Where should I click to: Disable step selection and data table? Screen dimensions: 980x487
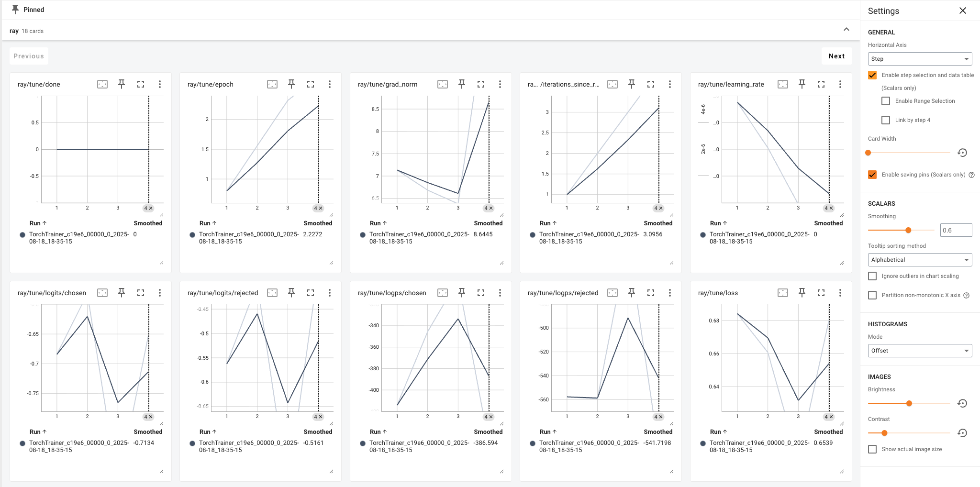tap(872, 75)
